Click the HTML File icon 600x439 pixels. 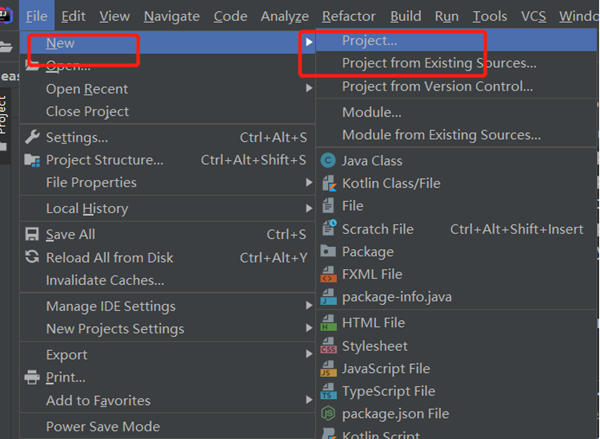click(328, 323)
